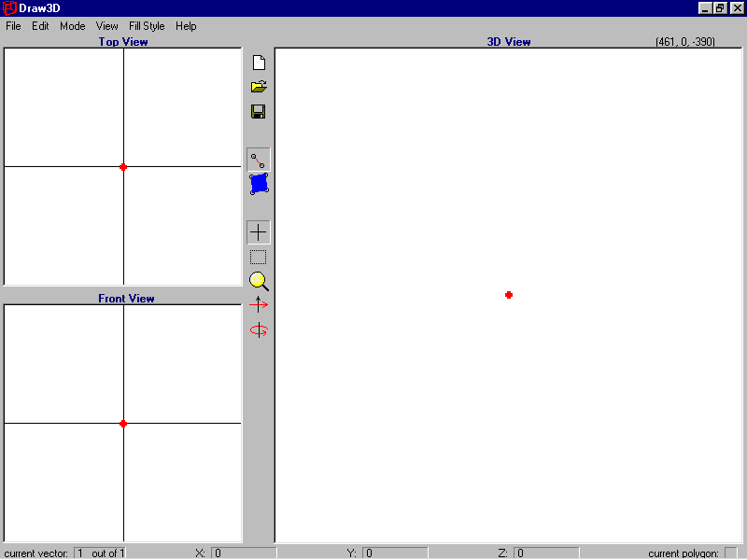Click the New file icon
The width and height of the screenshot is (747, 560).
click(259, 63)
